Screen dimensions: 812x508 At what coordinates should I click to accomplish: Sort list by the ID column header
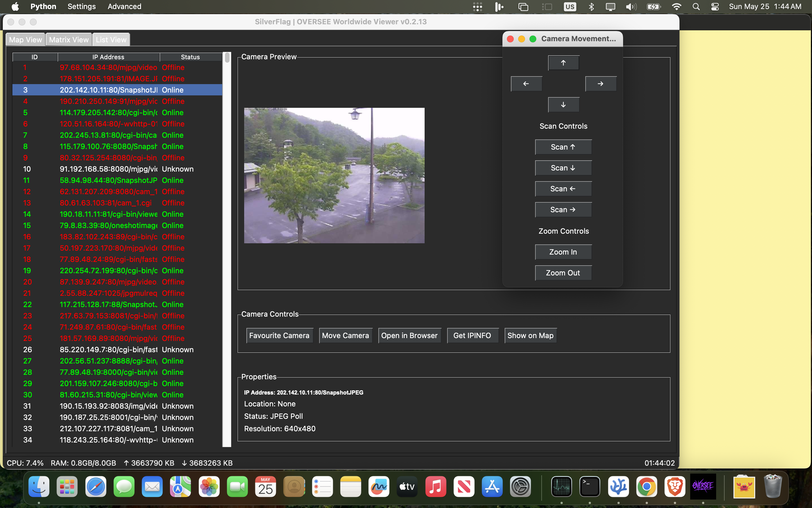[35, 57]
